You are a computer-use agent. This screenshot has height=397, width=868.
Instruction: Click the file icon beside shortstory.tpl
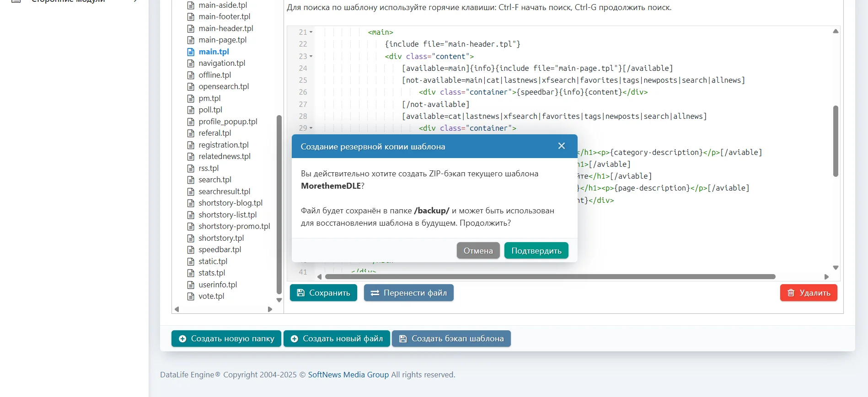click(x=191, y=238)
